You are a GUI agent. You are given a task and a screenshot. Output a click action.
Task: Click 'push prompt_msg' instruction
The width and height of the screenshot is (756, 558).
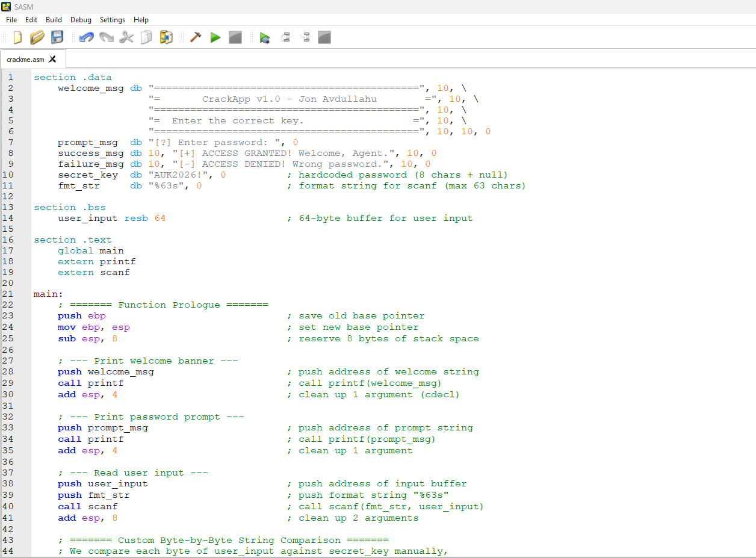point(103,427)
